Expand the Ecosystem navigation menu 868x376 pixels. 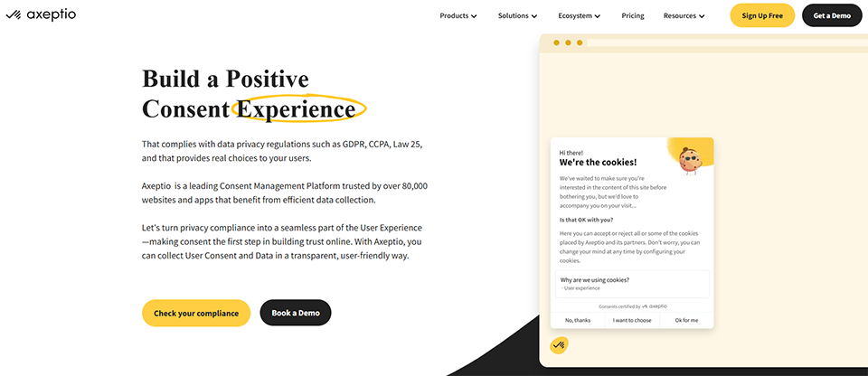(579, 15)
